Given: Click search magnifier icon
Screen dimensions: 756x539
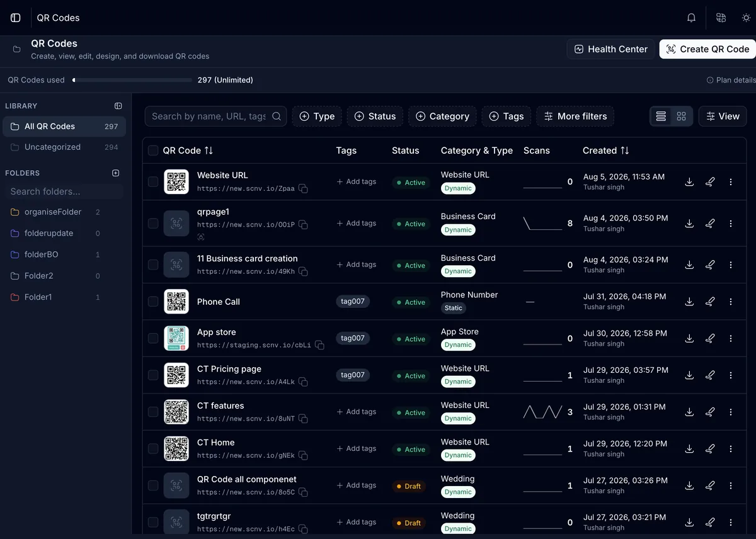Looking at the screenshot, I should click(277, 116).
